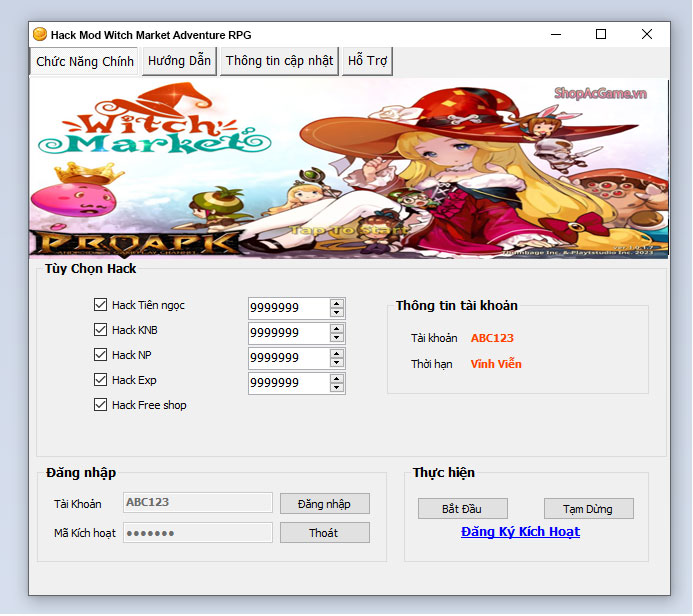Decrease the Hack NP value with down arrow
Viewport: 693px width, 616px height.
point(337,362)
